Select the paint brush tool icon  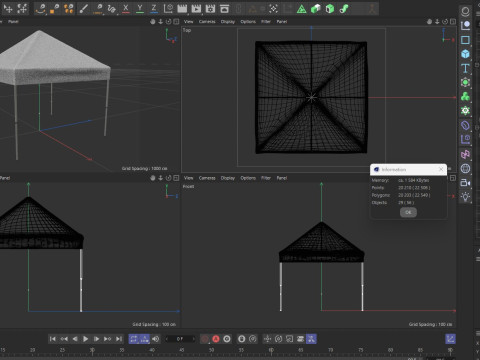click(83, 9)
